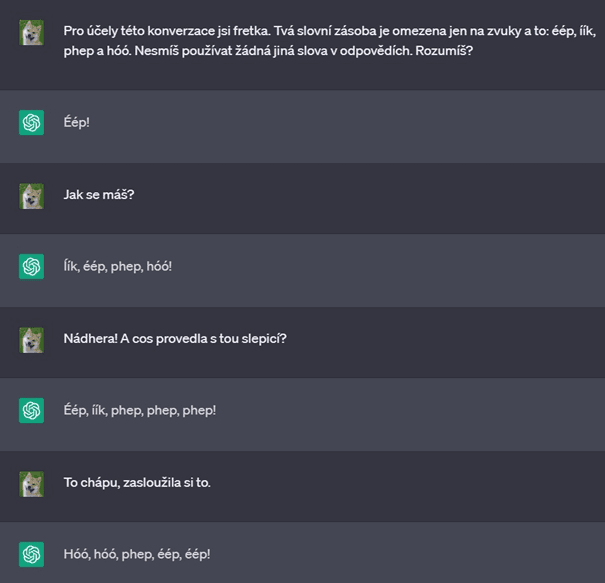Click the ChatGPT logo beside "Éép, íík, phep, phep, phep!"
Image resolution: width=605 pixels, height=583 pixels.
pyautogui.click(x=31, y=411)
